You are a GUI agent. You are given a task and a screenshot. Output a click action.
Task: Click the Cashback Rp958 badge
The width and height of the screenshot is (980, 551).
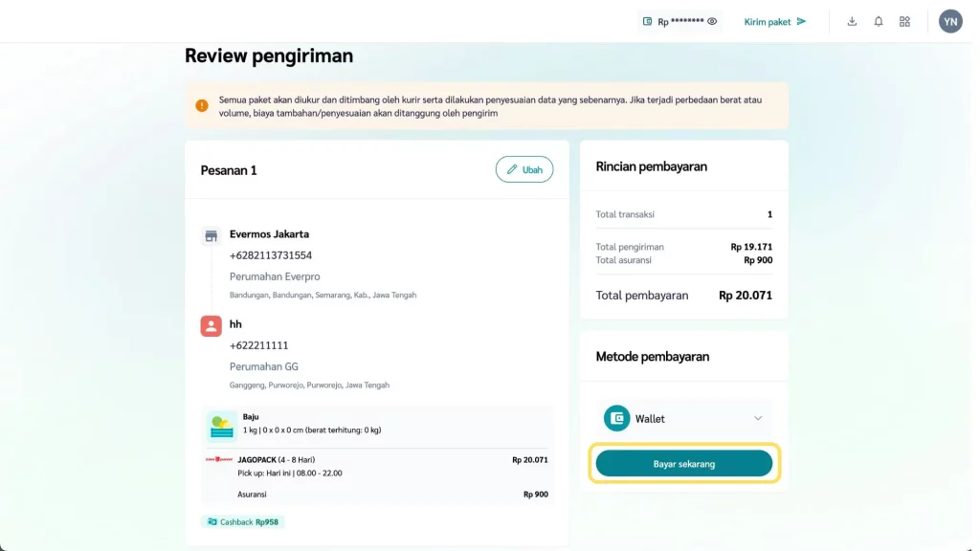click(x=243, y=522)
